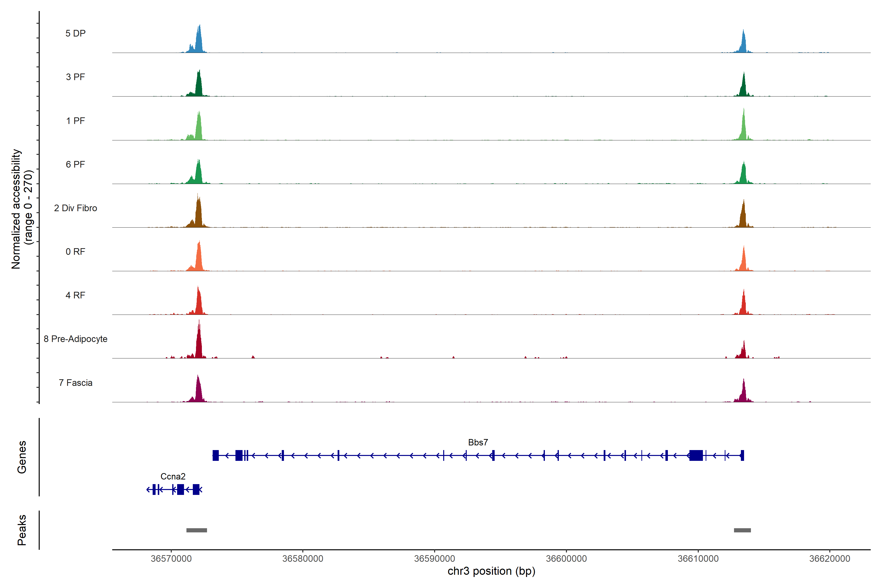Image resolution: width=882 pixels, height=588 pixels.
Task: Click the light green right peak in 1 PF track
Action: tap(744, 129)
